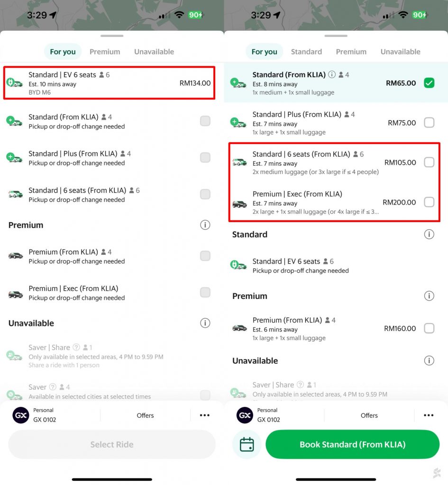This screenshot has width=448, height=485.
Task: Tick the checkbox for the RM75.00 Plus ride
Action: click(x=429, y=123)
